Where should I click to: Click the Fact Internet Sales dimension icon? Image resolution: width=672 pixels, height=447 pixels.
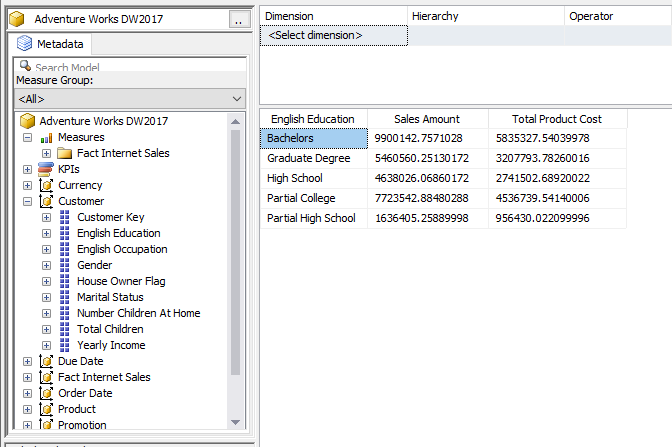click(46, 377)
